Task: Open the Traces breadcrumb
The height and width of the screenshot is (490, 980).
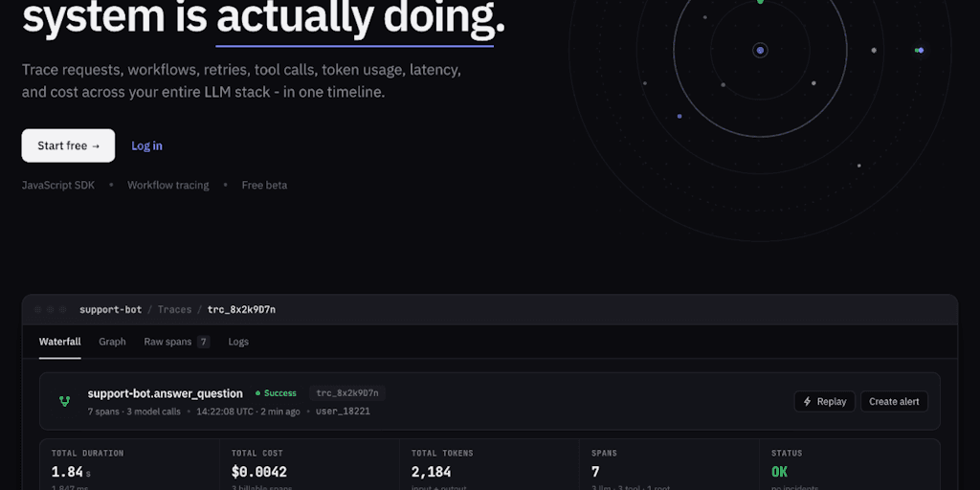Action: coord(174,309)
